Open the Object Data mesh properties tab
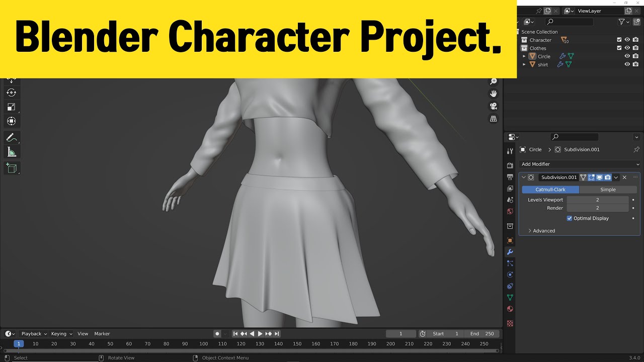 (x=510, y=298)
